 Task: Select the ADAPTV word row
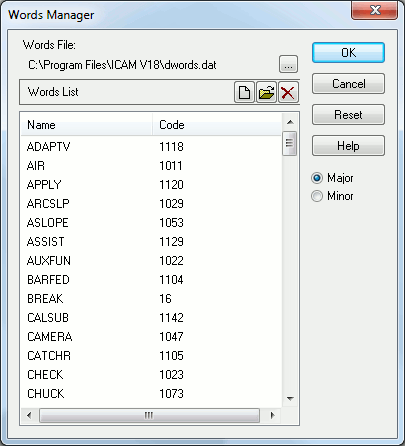coord(151,147)
